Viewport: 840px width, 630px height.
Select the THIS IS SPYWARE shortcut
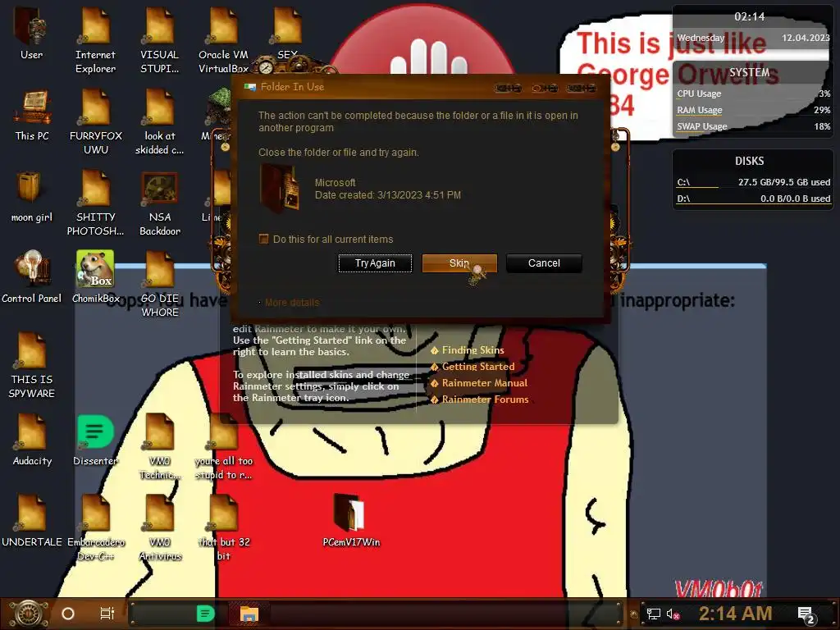pos(32,365)
